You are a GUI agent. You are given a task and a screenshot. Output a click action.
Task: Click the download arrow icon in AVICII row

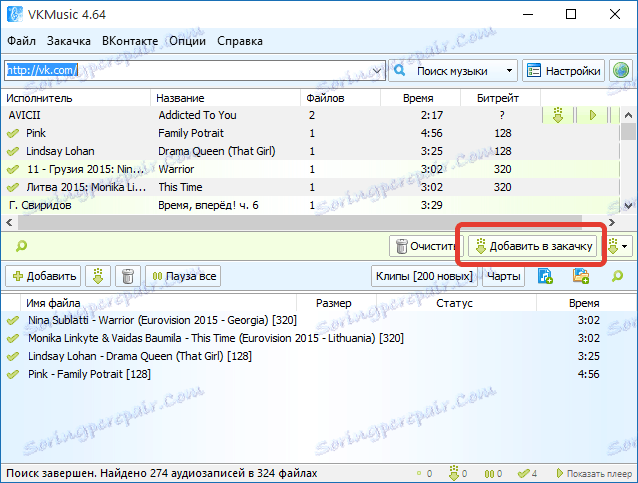[558, 115]
